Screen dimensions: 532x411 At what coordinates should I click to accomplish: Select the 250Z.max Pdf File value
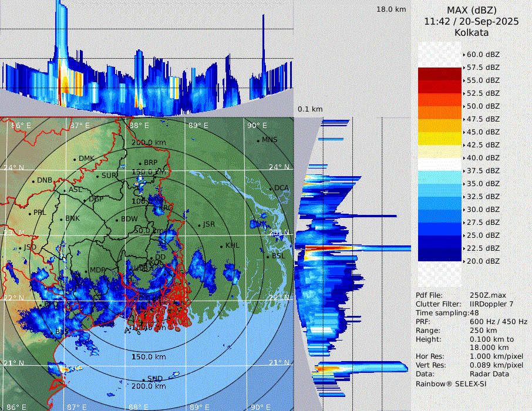pos(486,295)
